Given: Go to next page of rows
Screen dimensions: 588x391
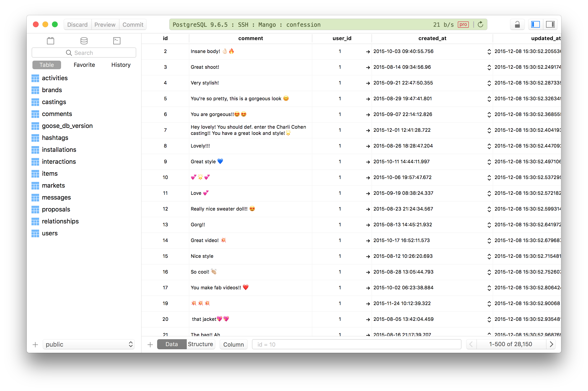Looking at the screenshot, I should tap(551, 344).
